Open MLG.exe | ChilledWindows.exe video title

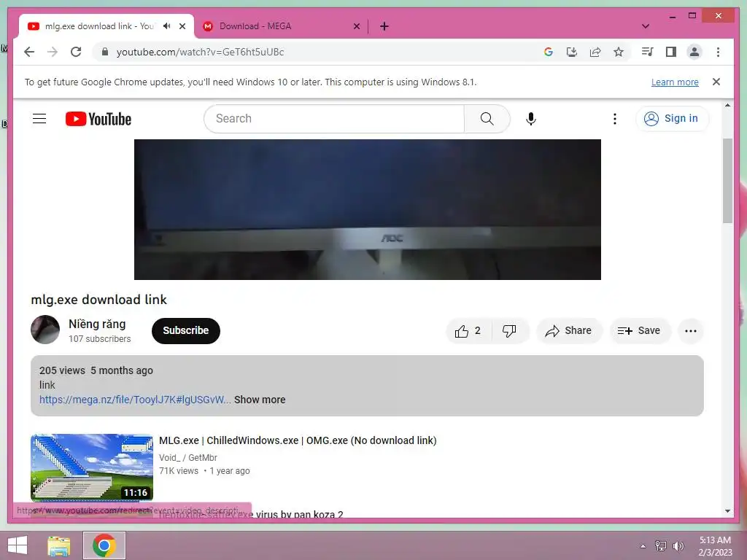click(x=298, y=440)
